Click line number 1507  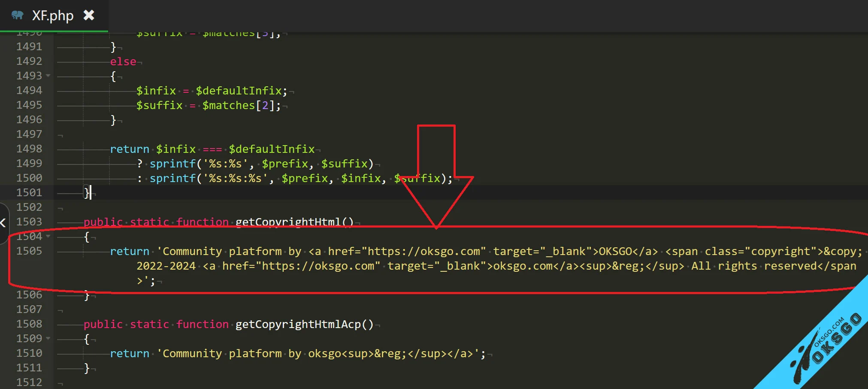[x=29, y=309]
